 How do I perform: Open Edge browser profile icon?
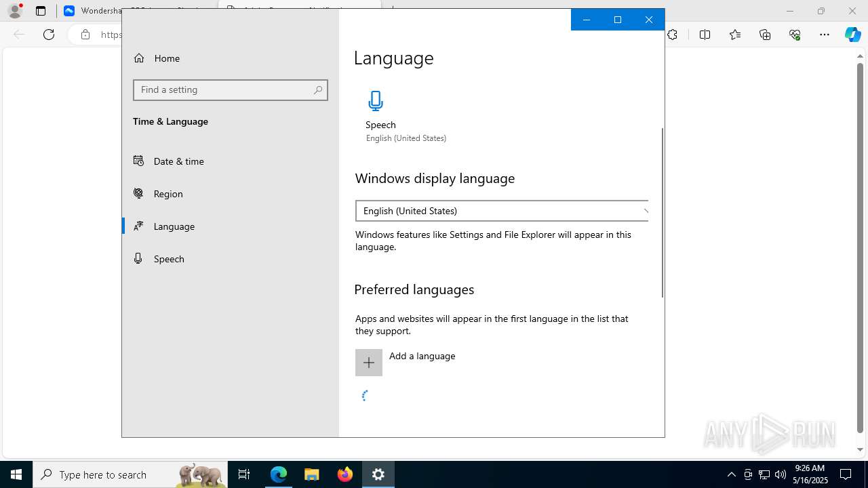point(15,11)
